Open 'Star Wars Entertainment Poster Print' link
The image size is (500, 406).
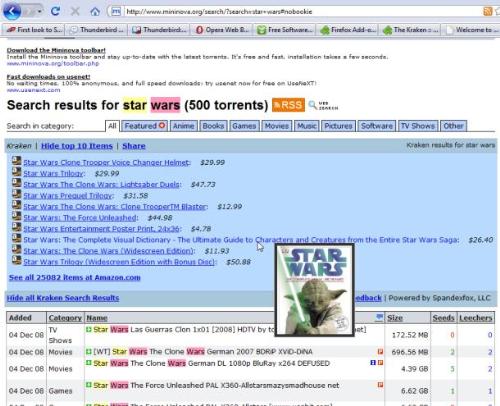102,229
